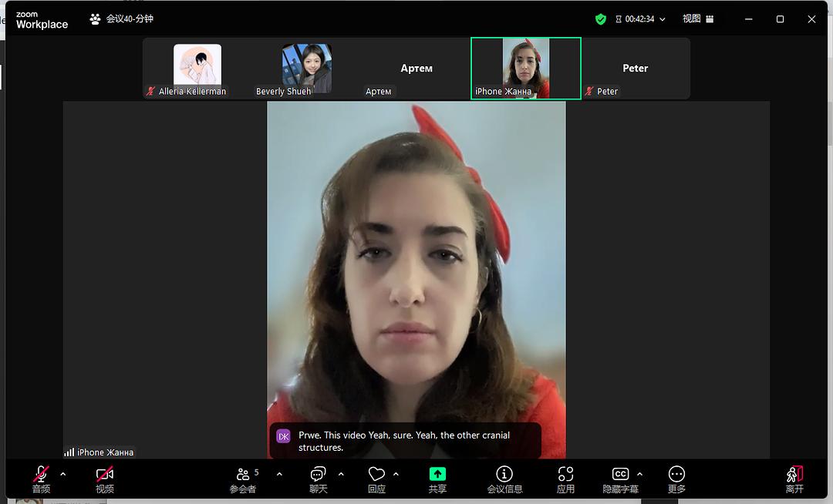Click the green encryption shield icon
This screenshot has width=833, height=504.
point(601,19)
